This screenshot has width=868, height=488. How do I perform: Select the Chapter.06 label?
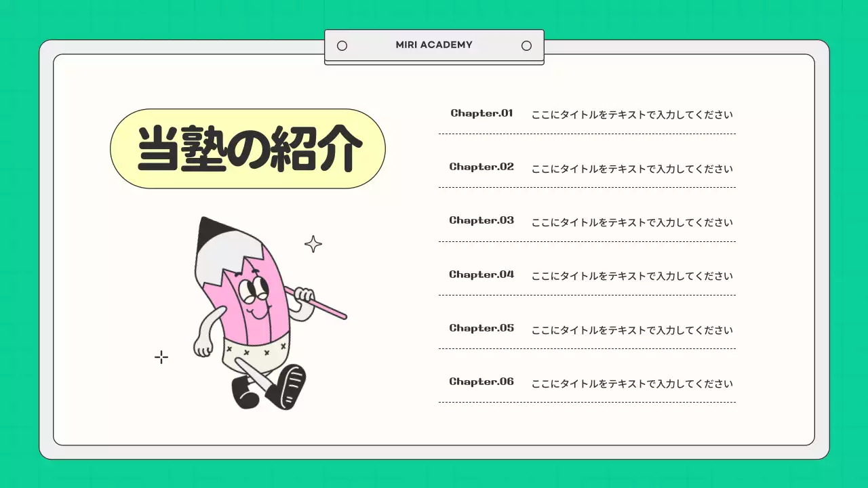tap(481, 381)
